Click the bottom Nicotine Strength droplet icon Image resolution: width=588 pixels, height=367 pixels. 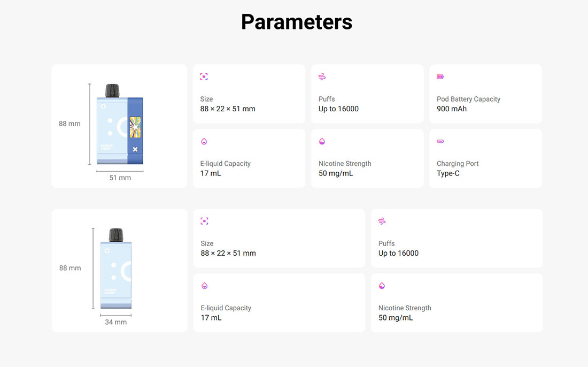[382, 286]
